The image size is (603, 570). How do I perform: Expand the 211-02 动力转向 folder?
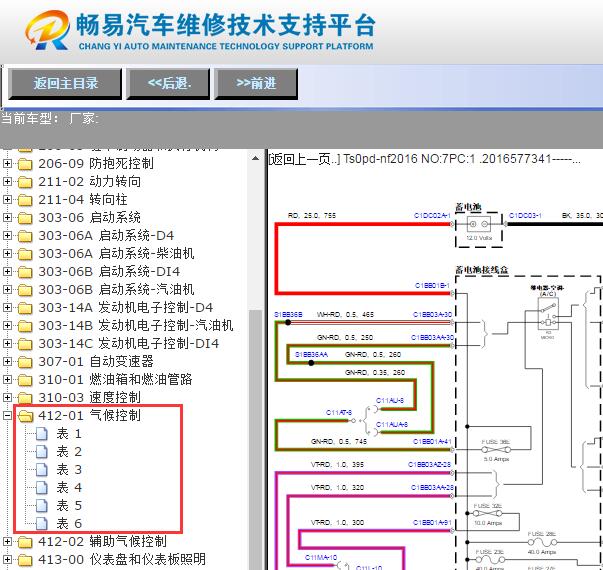click(7, 182)
